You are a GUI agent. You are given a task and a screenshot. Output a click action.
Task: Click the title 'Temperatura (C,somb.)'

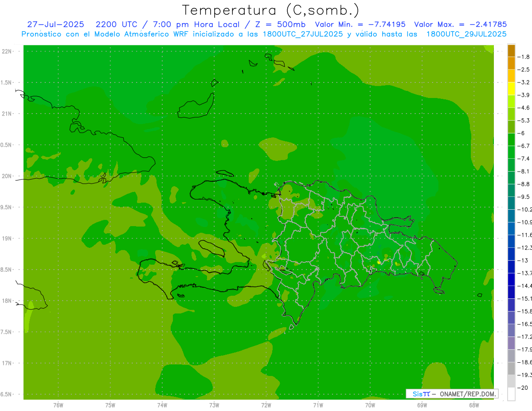pyautogui.click(x=271, y=10)
